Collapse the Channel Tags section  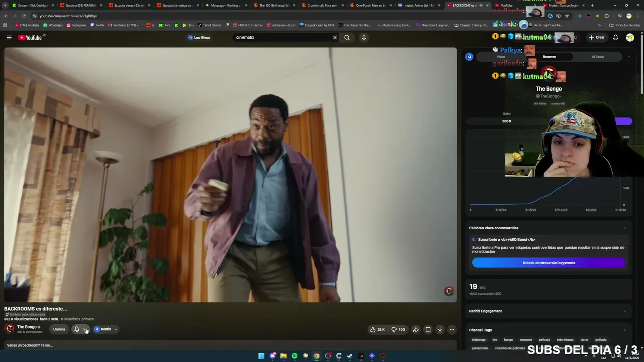(x=625, y=330)
